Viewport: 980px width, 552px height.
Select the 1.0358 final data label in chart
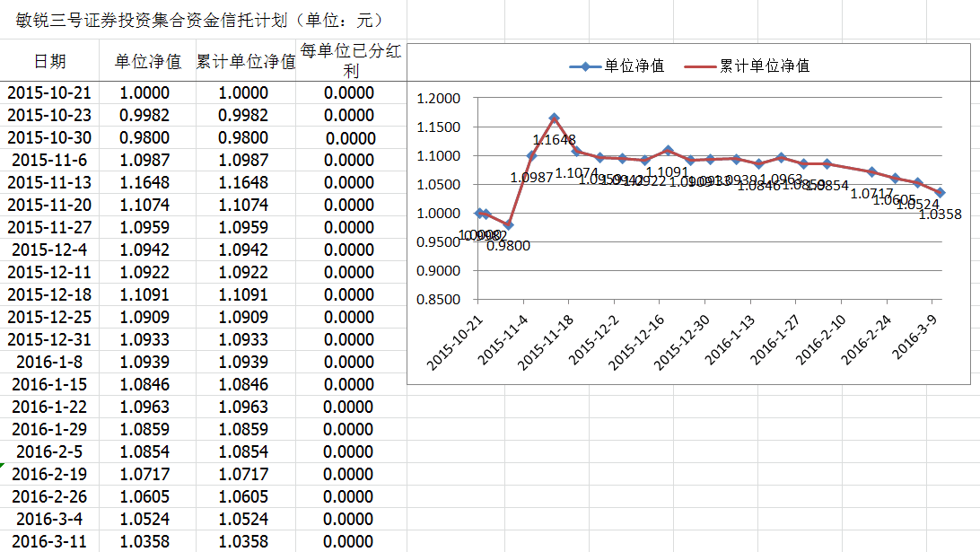point(941,215)
